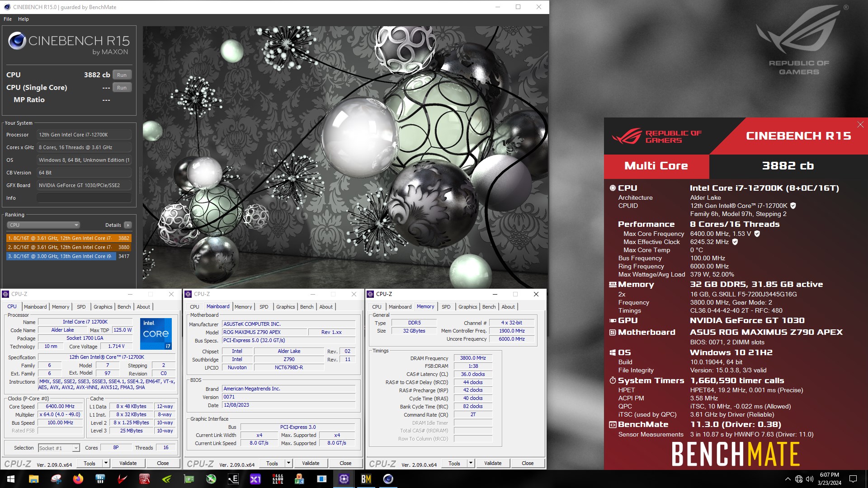Switch to Cinebench on the taskbar
This screenshot has width=868, height=488.
388,479
